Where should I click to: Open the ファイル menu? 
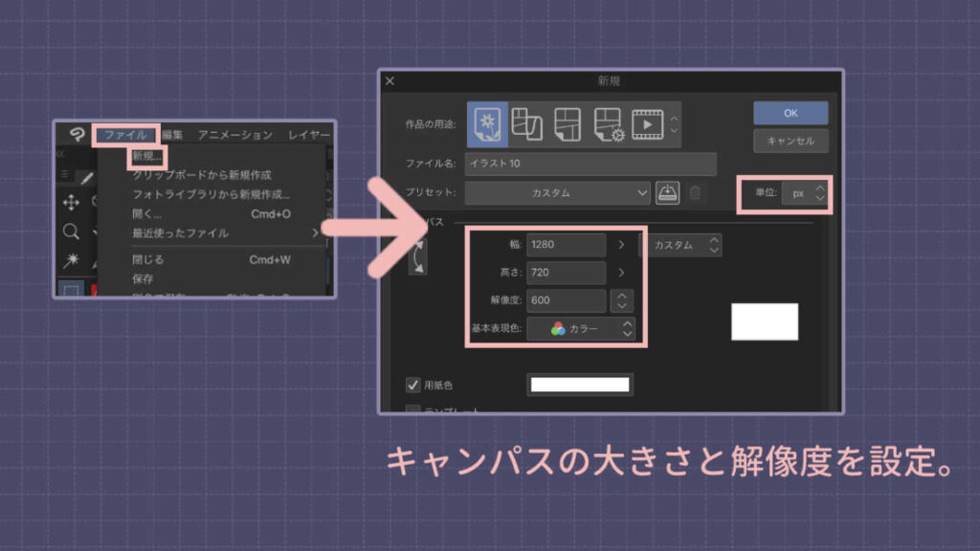[x=125, y=134]
